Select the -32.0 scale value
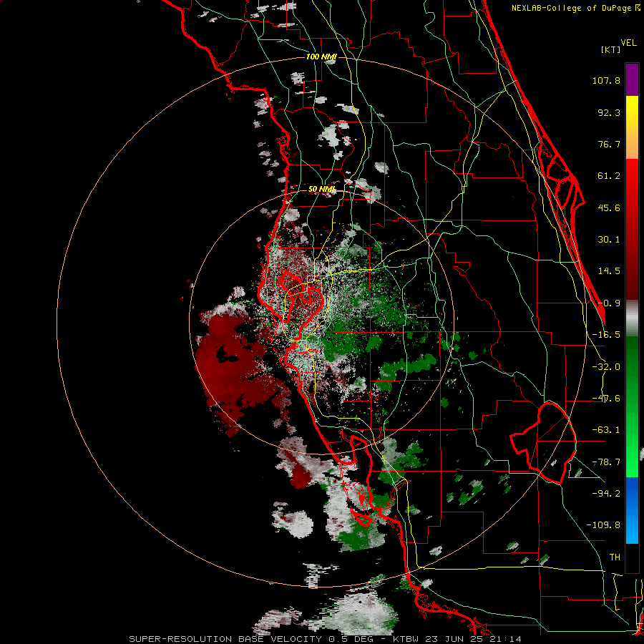The height and width of the screenshot is (644, 644). pos(606,367)
